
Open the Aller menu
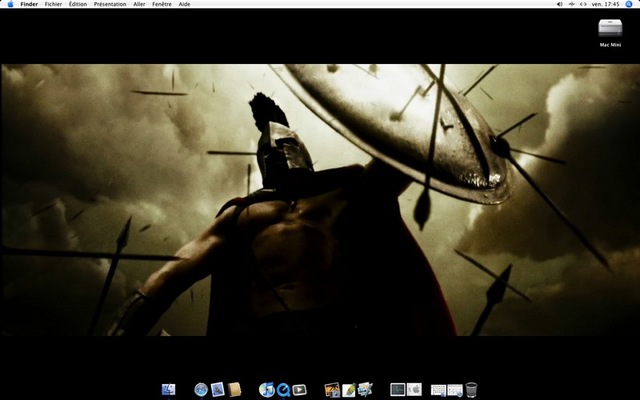point(139,4)
